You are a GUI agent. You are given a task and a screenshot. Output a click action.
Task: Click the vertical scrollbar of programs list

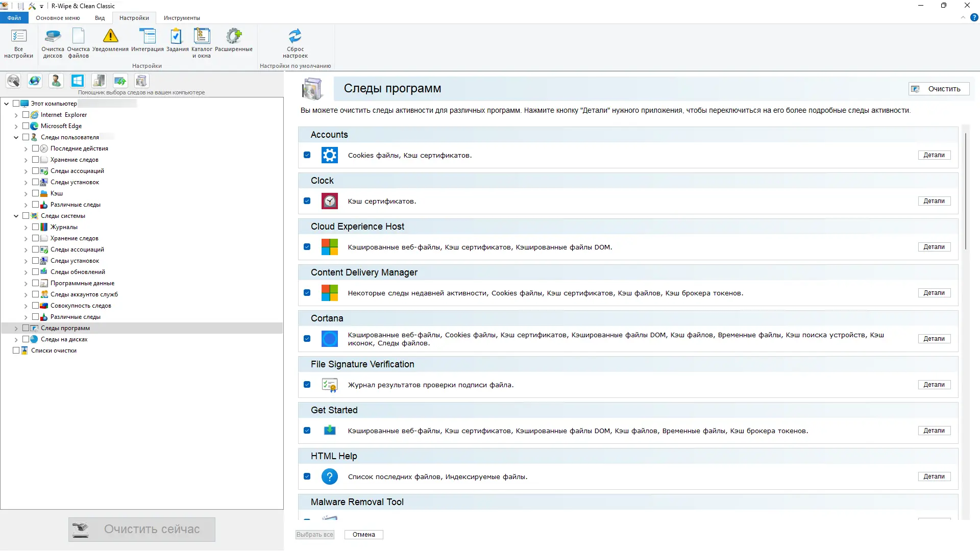click(965, 191)
